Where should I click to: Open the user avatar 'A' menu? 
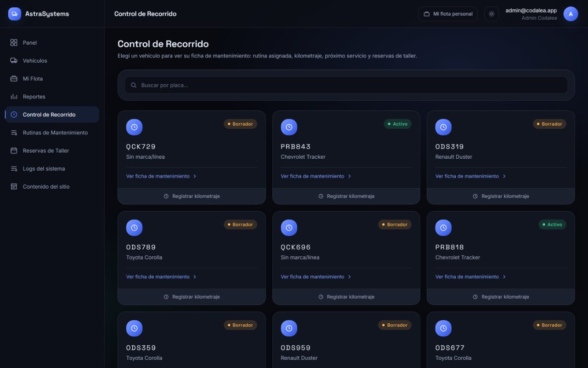pyautogui.click(x=571, y=14)
